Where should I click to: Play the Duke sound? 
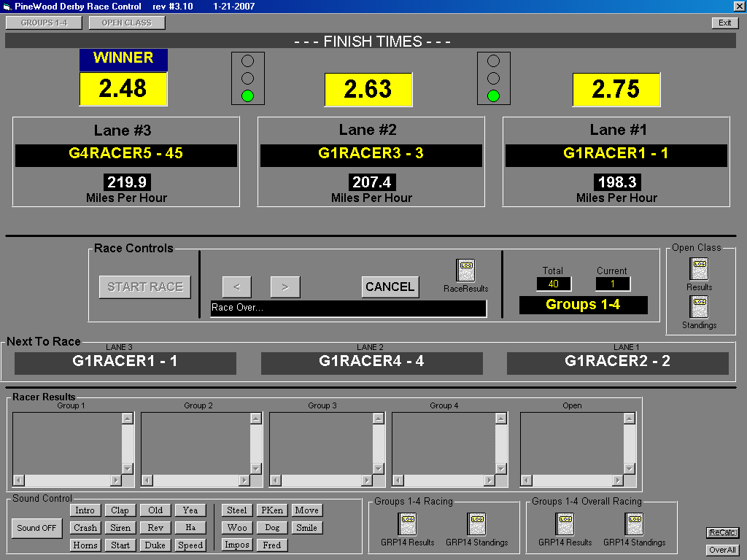[155, 545]
